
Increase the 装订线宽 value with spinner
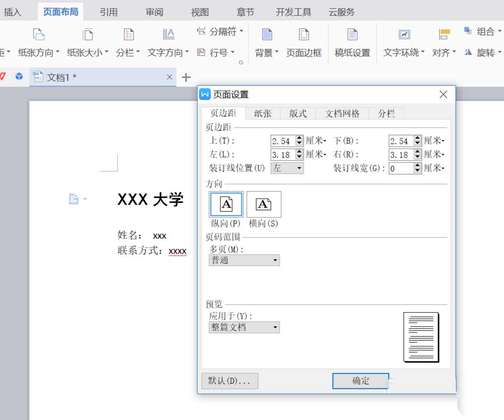tap(417, 165)
